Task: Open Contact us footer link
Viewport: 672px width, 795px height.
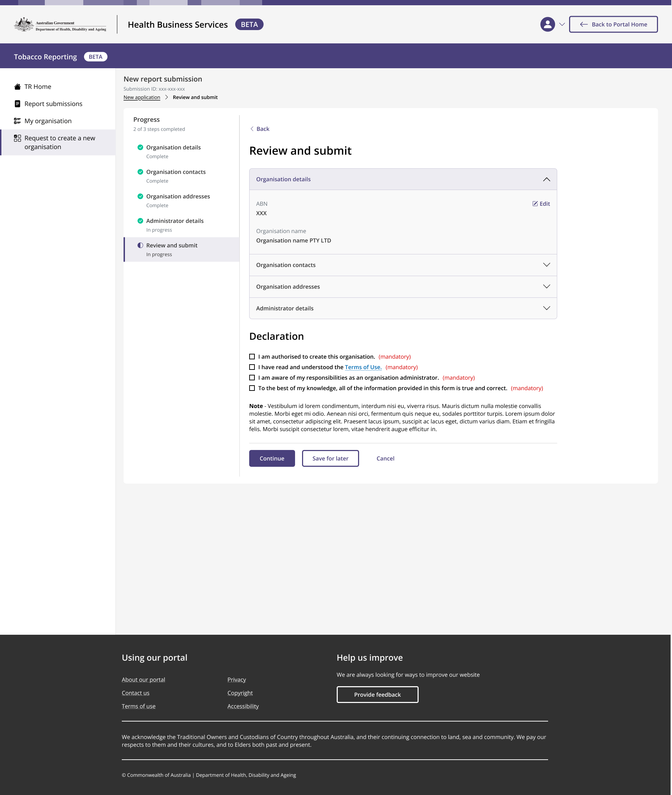Action: (135, 693)
